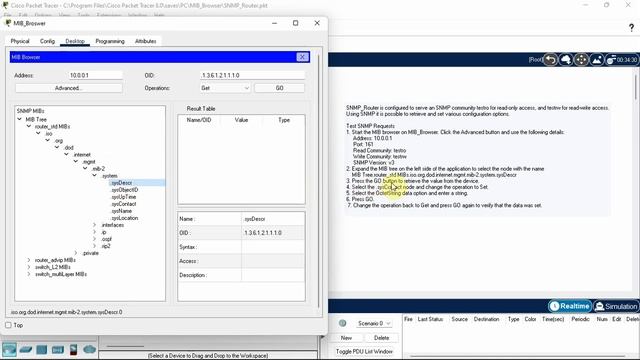Click the info circle icon beside Scenario 0

coord(342,323)
